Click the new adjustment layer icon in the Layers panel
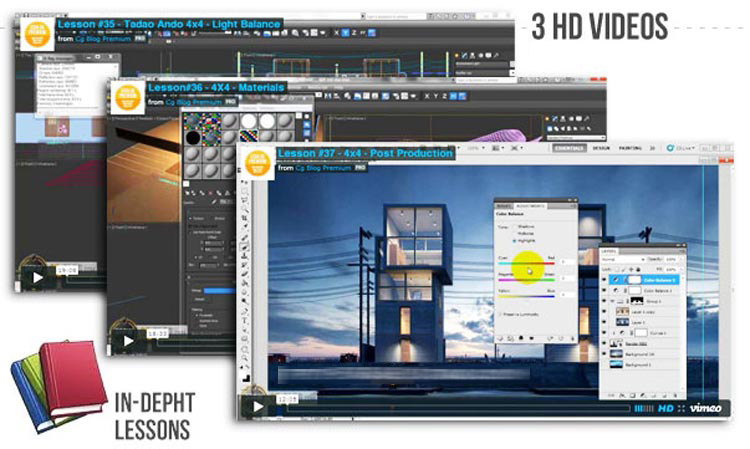This screenshot has width=750, height=449. coord(642,395)
